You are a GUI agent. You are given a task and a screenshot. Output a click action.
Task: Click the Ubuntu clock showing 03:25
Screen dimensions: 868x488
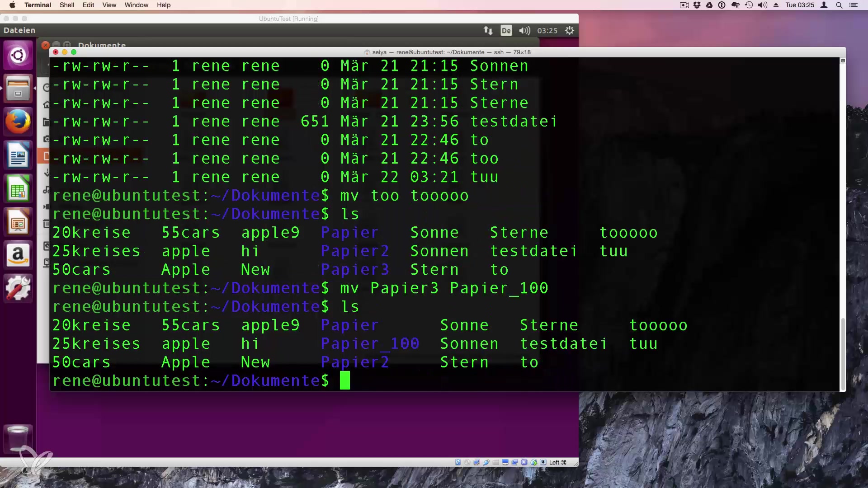click(x=547, y=30)
